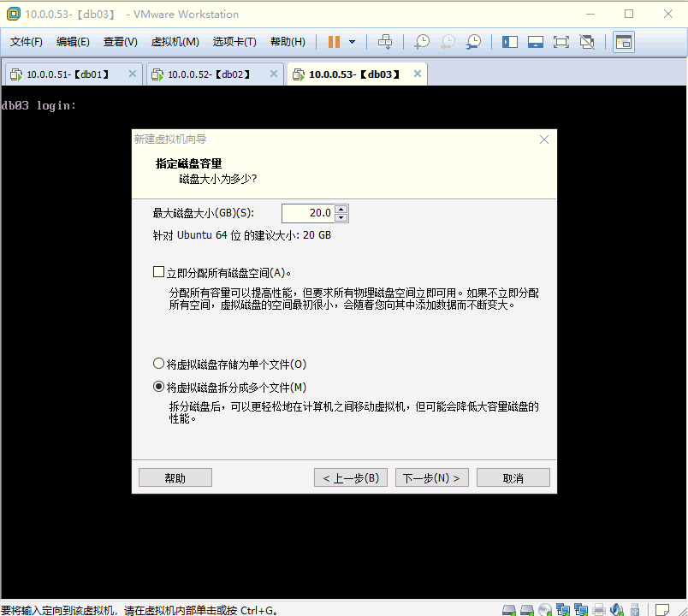Enable allocate all disk space now checkbox
The image size is (688, 616).
[158, 272]
